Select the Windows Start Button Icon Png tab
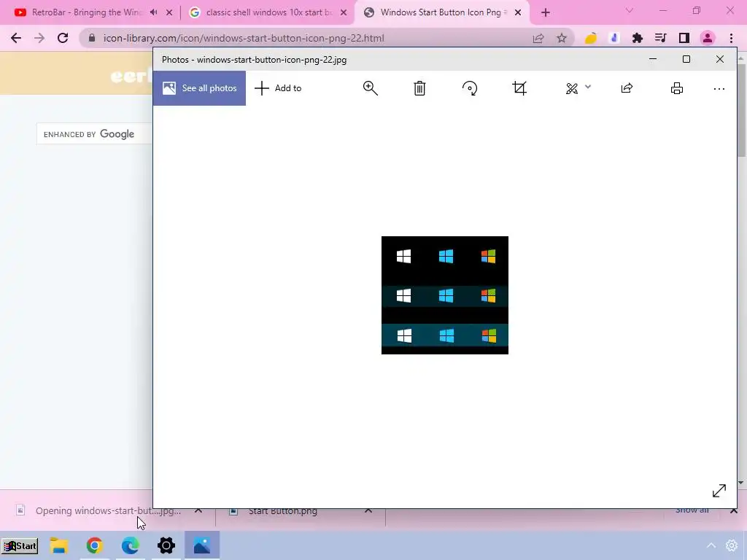This screenshot has height=560, width=747. [x=440, y=12]
